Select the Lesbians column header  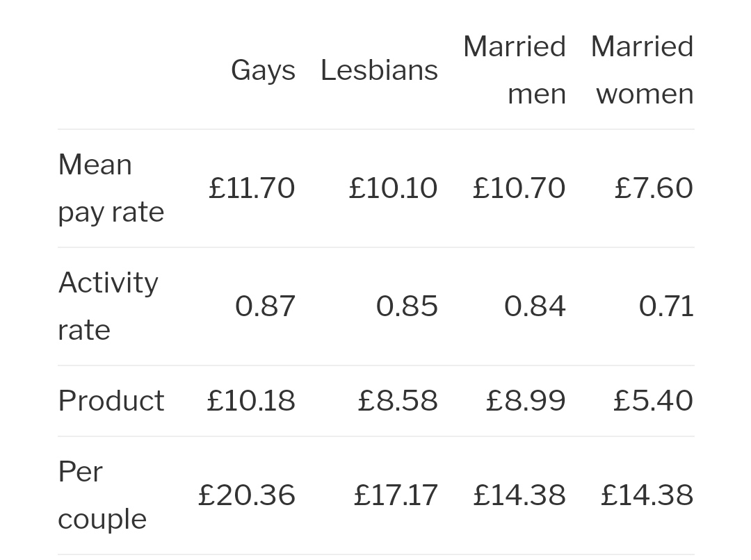pos(379,70)
